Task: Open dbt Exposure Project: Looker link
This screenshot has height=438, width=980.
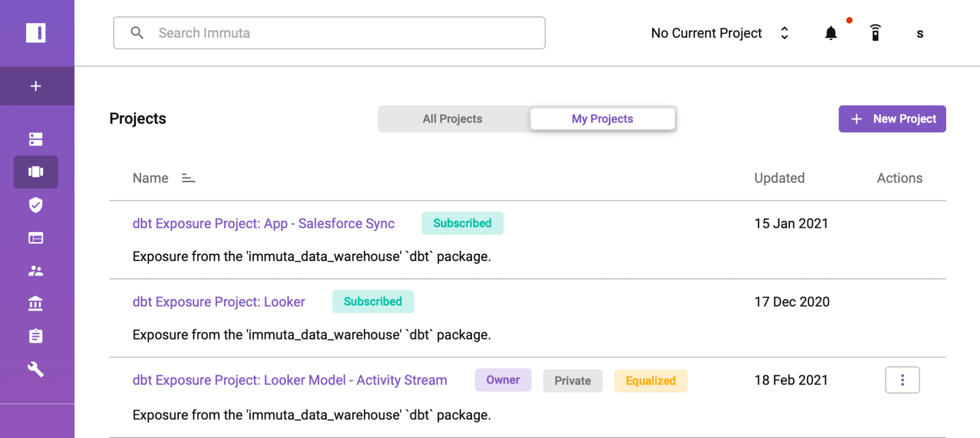Action: click(x=219, y=302)
